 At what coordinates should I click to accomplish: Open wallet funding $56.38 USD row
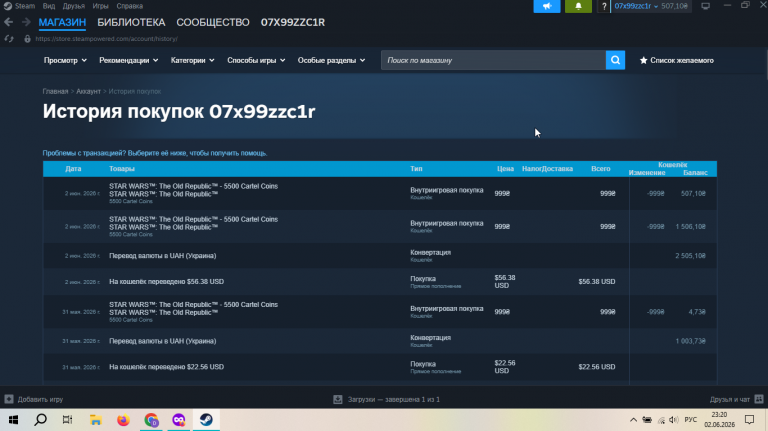tap(380, 282)
